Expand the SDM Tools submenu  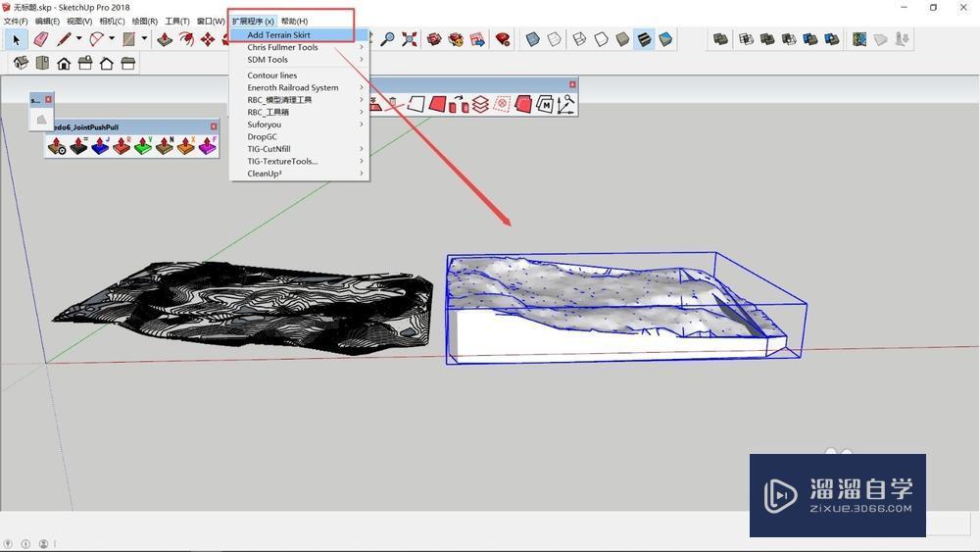point(300,60)
